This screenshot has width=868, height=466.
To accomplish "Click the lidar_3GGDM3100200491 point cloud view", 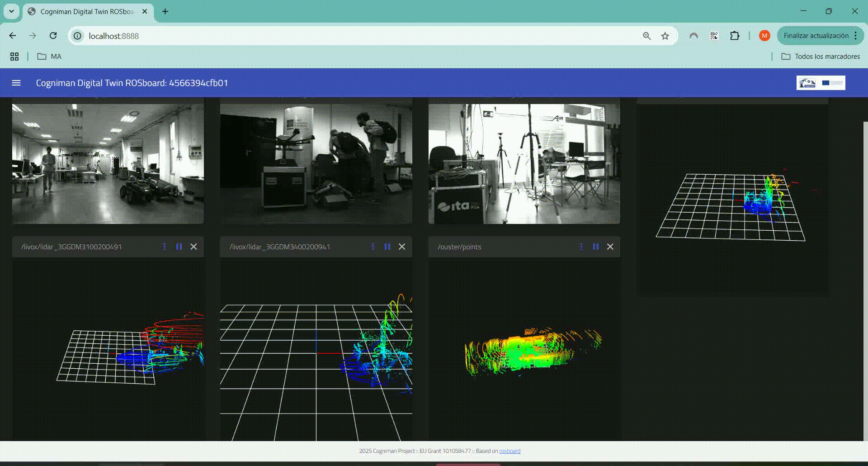I will [x=108, y=349].
